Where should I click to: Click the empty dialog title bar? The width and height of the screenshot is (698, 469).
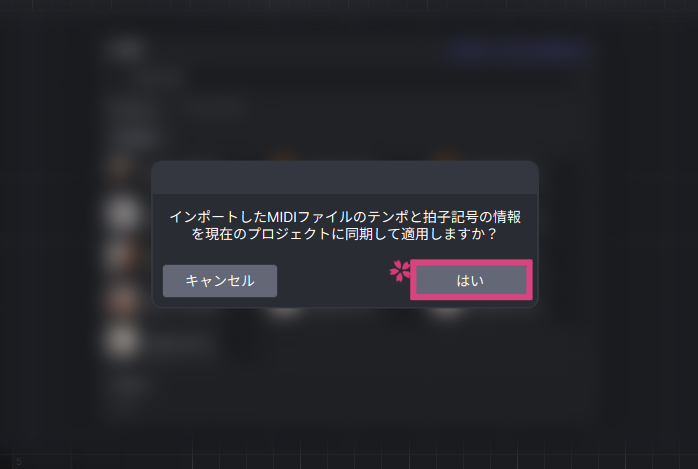(x=345, y=178)
